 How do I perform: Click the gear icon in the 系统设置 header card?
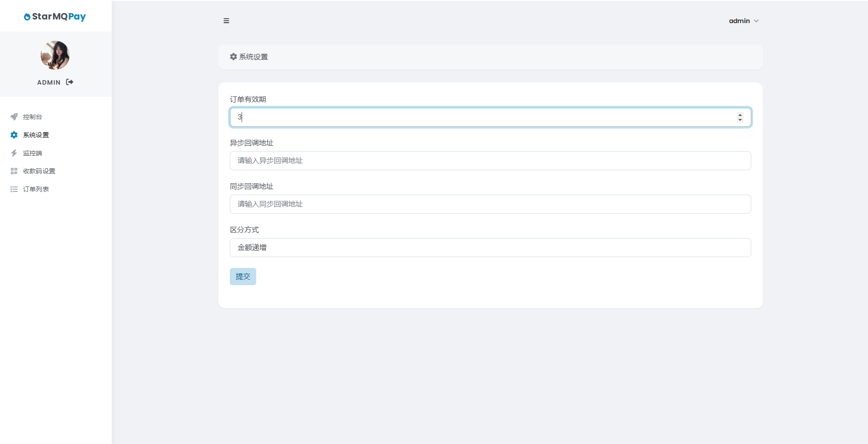(x=234, y=57)
